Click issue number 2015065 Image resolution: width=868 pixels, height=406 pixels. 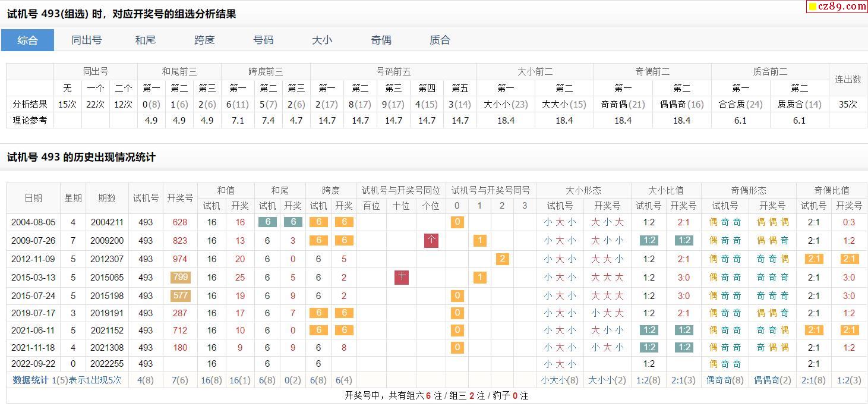click(107, 277)
